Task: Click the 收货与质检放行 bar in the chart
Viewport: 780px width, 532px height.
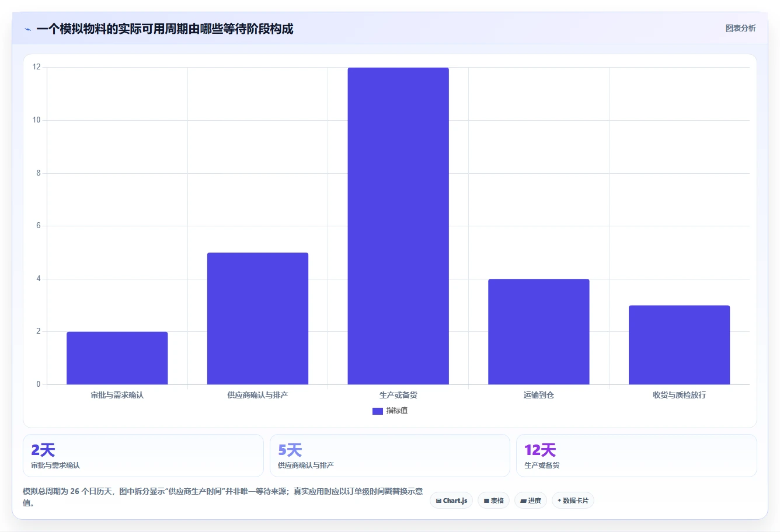Action: pyautogui.click(x=679, y=345)
